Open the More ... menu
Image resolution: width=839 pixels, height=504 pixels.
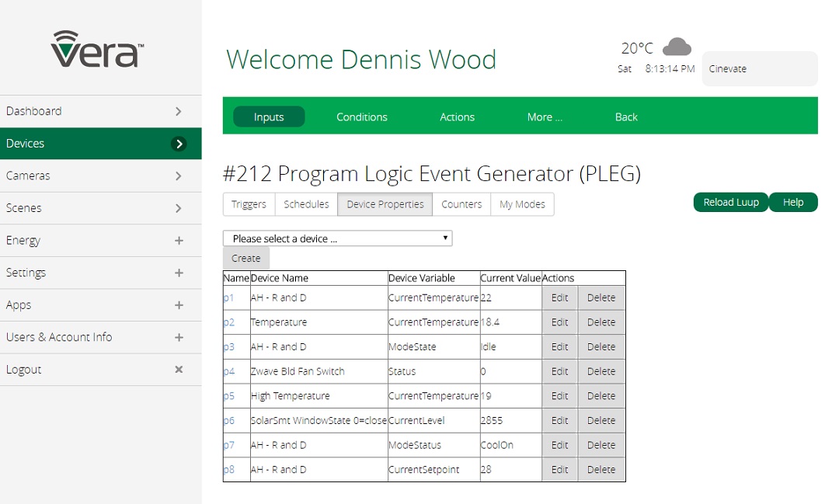point(545,116)
